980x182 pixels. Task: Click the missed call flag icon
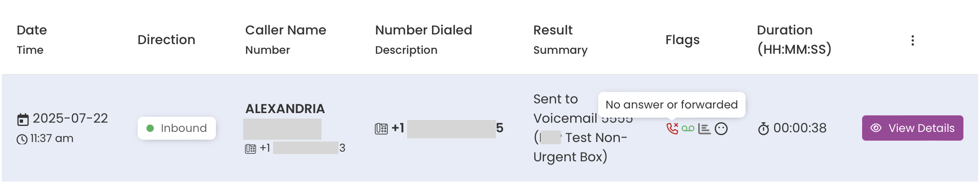672,128
